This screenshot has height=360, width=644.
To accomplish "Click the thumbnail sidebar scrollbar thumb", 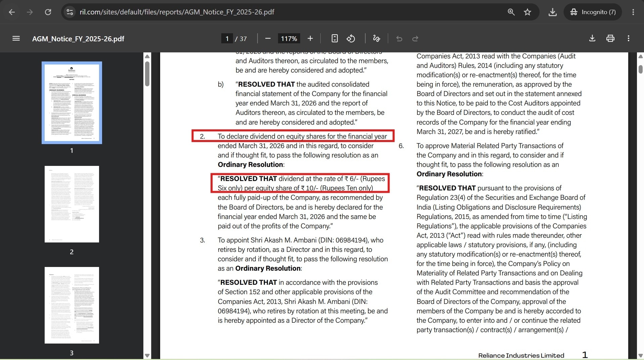I will 147,74.
